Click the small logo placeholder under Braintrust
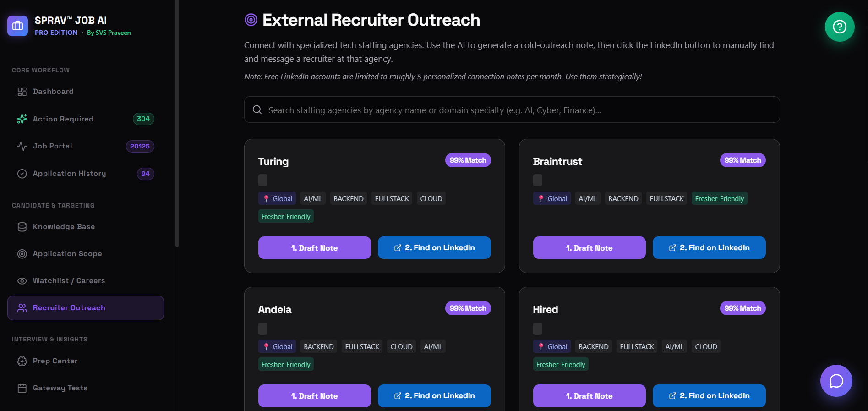 pos(538,180)
